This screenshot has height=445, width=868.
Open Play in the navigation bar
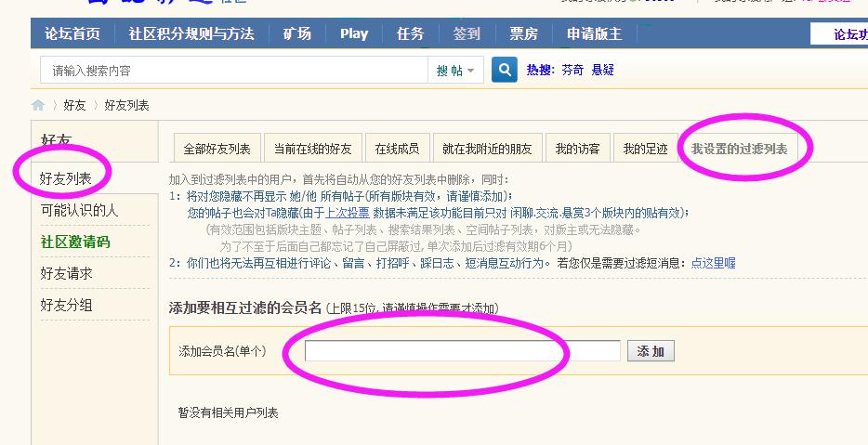(354, 33)
